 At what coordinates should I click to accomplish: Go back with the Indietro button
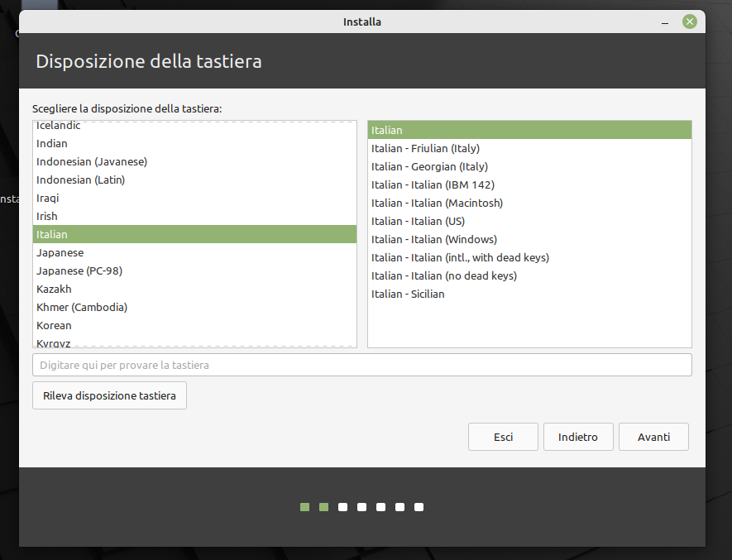tap(578, 437)
